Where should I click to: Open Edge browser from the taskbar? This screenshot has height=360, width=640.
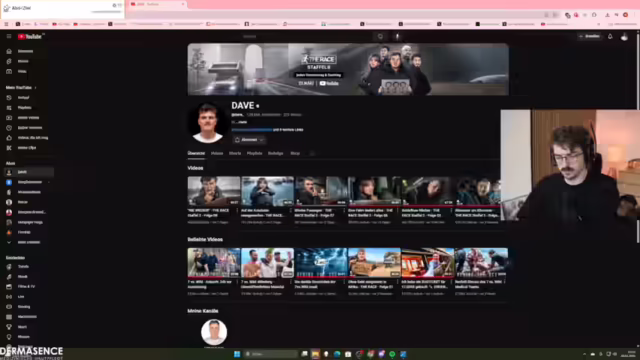coord(337,354)
